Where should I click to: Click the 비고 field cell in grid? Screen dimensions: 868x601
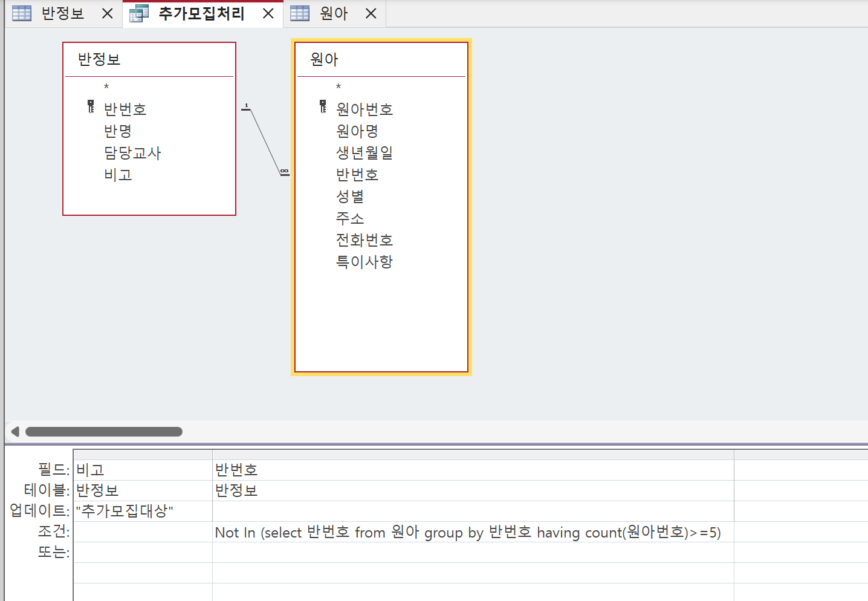tap(143, 470)
